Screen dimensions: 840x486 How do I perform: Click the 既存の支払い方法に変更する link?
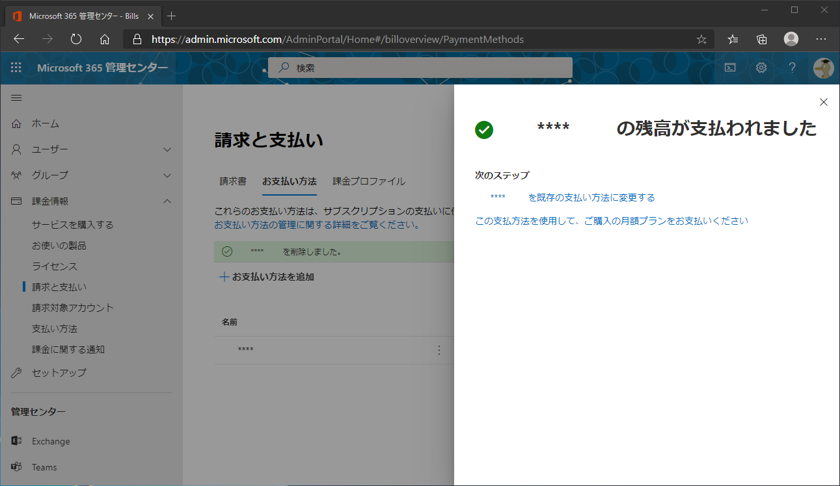click(x=590, y=198)
